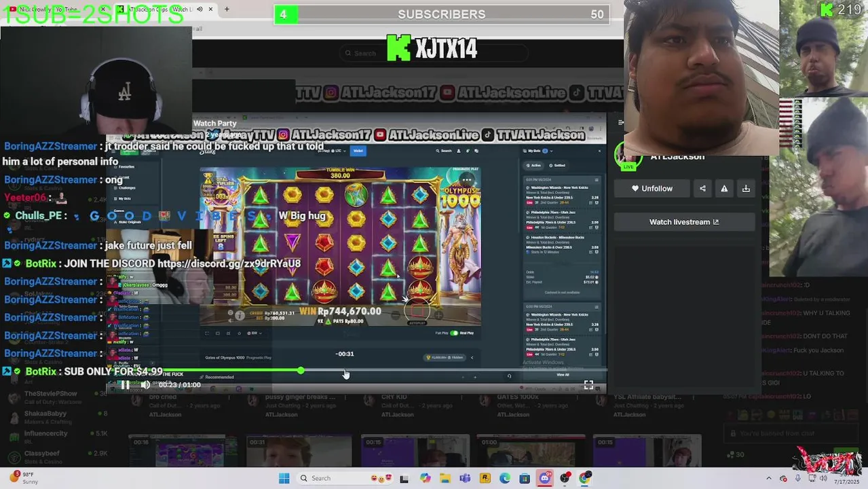The image size is (868, 489).
Task: Open File Explorer from taskbar
Action: [445, 478]
